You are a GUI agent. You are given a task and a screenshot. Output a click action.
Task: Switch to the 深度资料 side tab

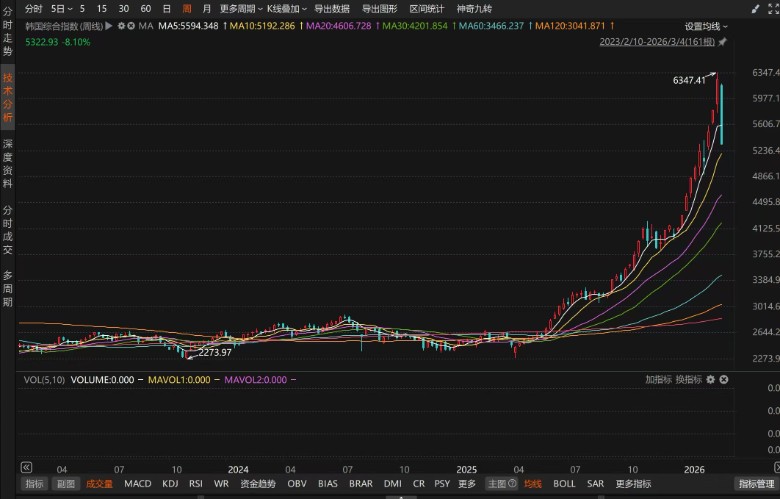click(x=8, y=164)
